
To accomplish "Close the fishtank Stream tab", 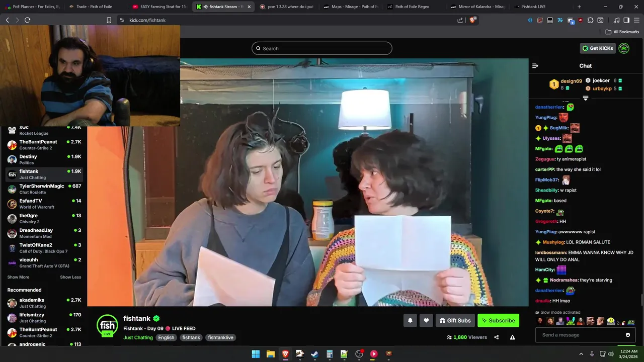I will pos(249,7).
